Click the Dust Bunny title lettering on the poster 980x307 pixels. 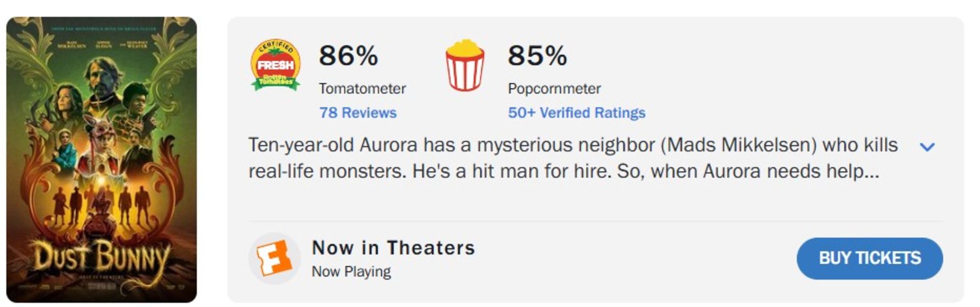point(102,257)
